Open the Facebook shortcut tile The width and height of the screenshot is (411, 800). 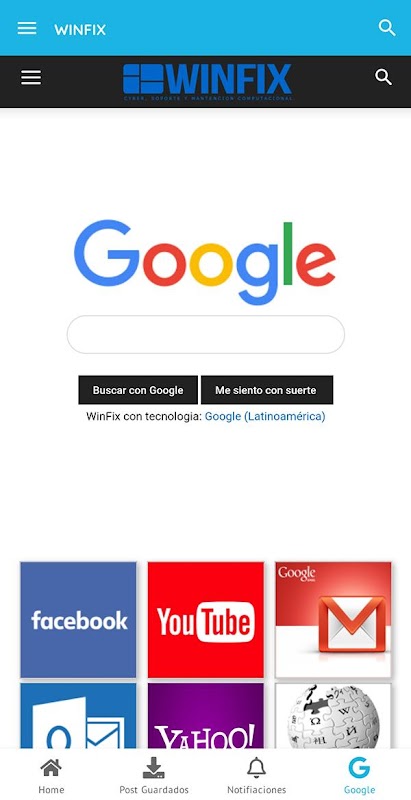[79, 620]
